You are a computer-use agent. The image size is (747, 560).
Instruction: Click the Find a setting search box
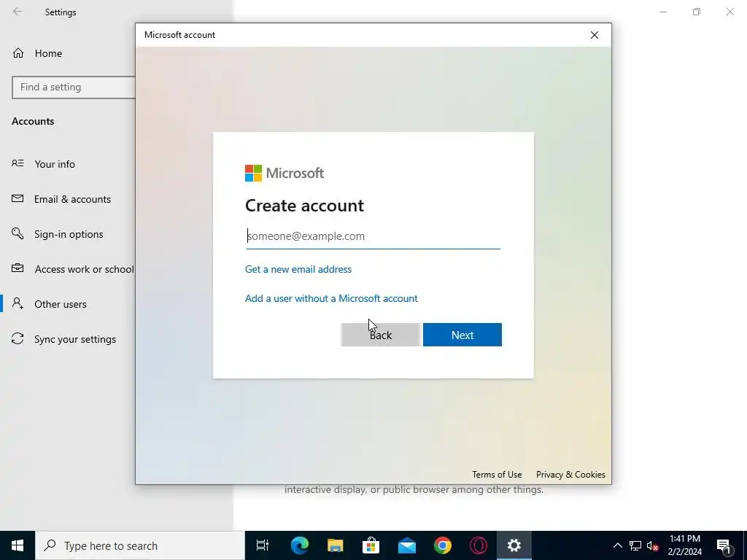74,87
